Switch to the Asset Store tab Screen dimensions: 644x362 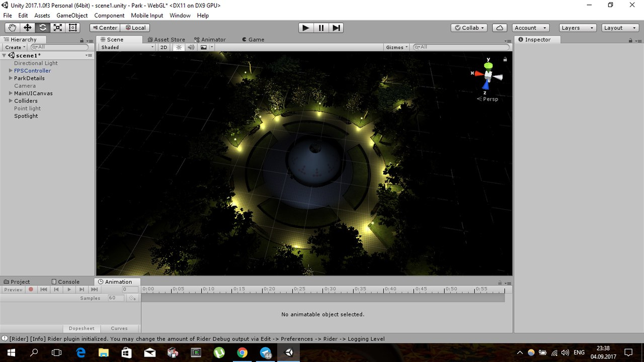166,39
